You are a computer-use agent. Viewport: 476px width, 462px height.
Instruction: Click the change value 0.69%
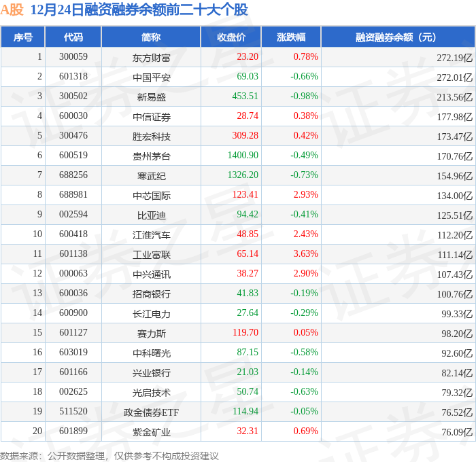coord(306,431)
